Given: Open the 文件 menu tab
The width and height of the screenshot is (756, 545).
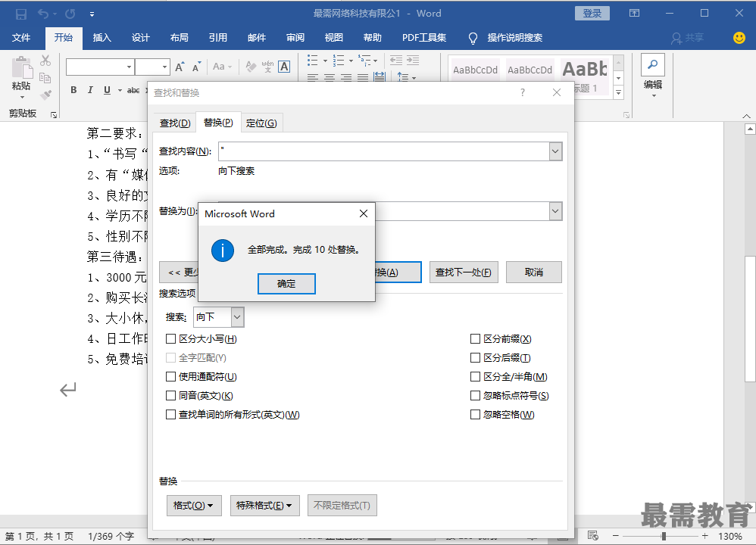Looking at the screenshot, I should tap(21, 38).
